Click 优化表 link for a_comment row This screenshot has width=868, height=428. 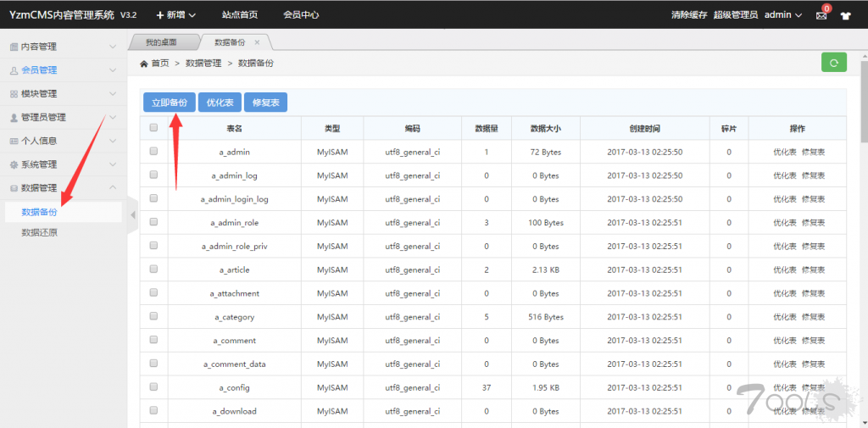pyautogui.click(x=785, y=341)
